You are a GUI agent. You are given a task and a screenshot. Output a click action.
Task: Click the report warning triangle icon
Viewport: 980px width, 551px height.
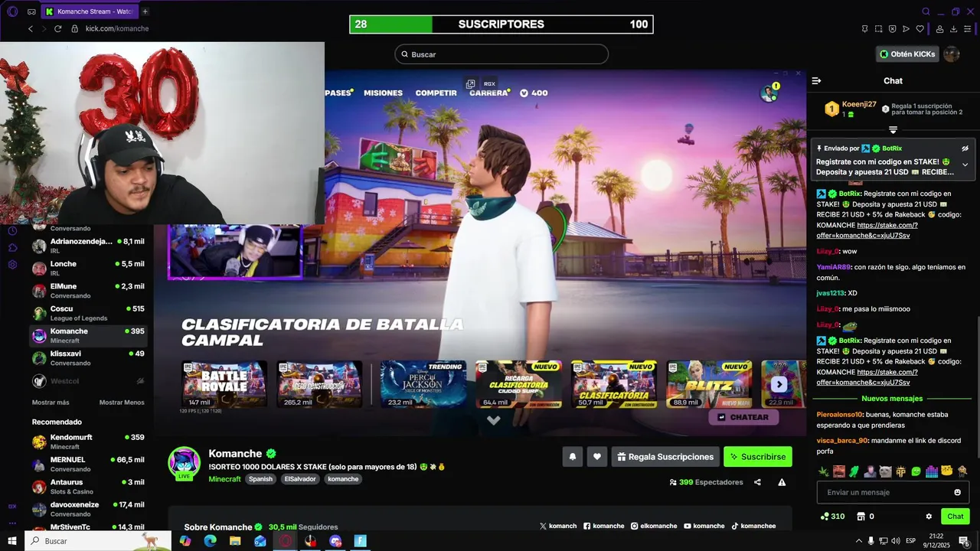pos(782,482)
